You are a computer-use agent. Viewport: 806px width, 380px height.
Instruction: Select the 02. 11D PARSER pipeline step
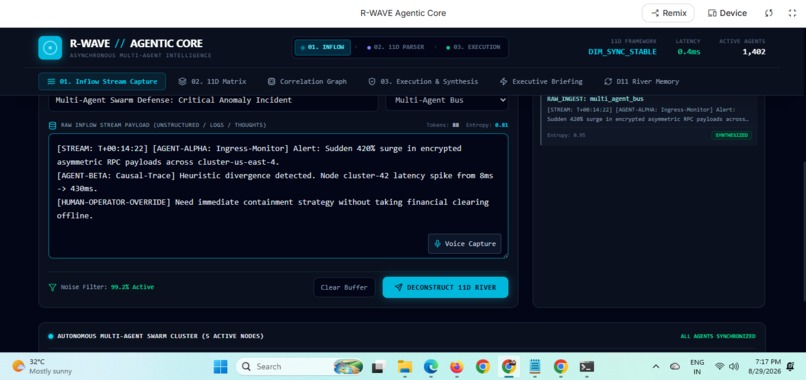pos(395,47)
